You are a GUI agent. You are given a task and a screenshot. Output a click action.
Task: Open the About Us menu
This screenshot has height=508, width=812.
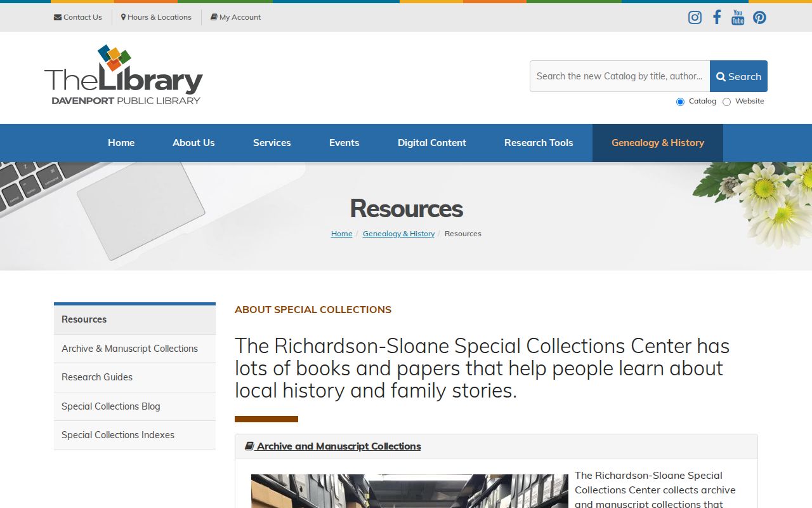[x=193, y=143]
